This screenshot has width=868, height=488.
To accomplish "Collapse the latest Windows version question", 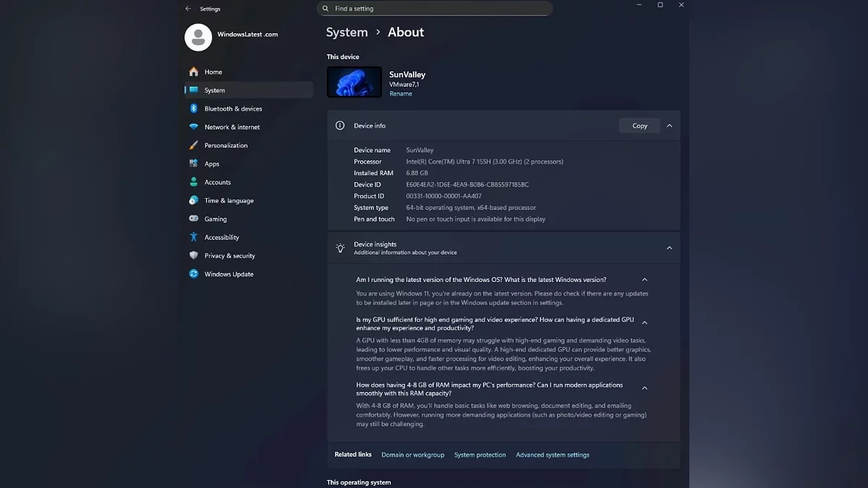I will pyautogui.click(x=644, y=280).
